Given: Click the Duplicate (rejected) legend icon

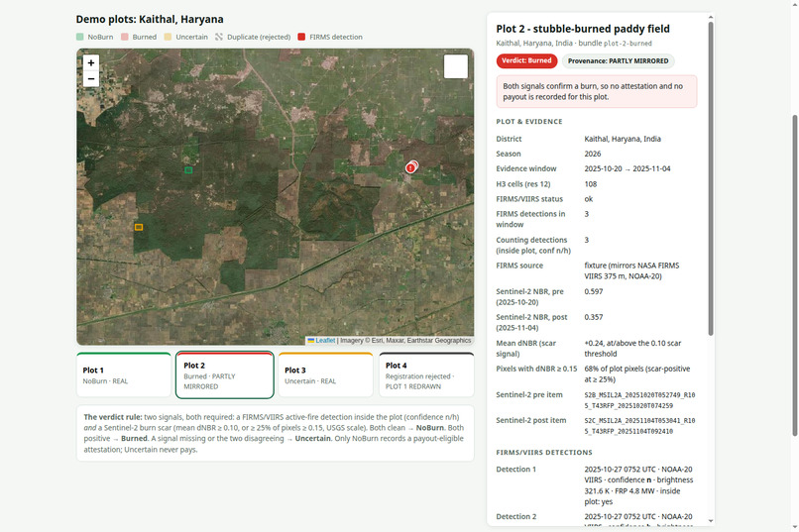Looking at the screenshot, I should 219,37.
